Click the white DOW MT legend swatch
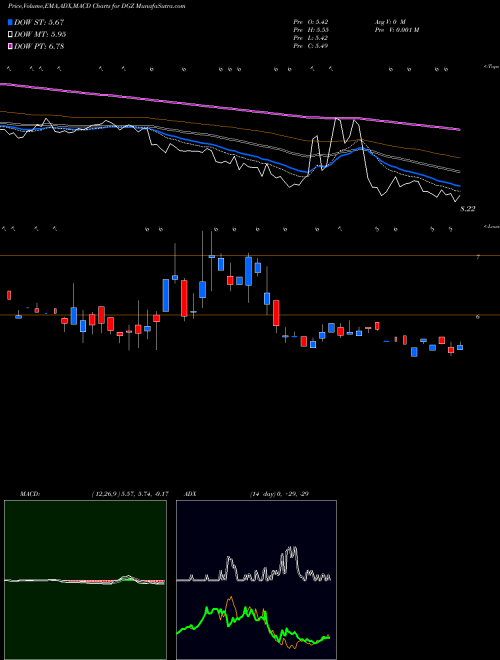The height and width of the screenshot is (660, 500). coord(11,35)
